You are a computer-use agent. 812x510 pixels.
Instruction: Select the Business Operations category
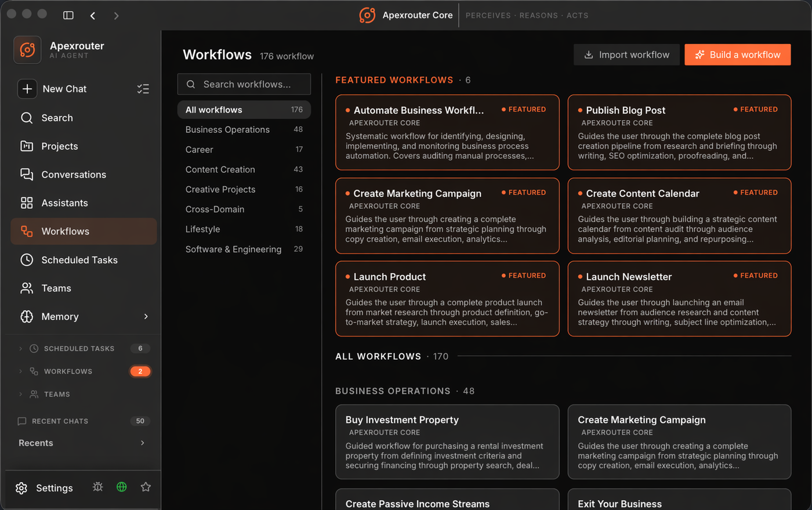pyautogui.click(x=244, y=129)
